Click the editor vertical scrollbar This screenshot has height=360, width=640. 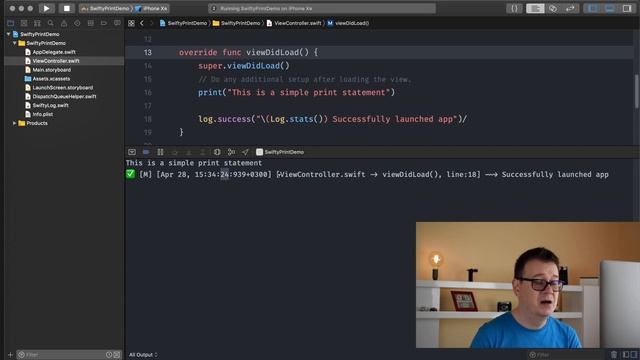(x=636, y=91)
